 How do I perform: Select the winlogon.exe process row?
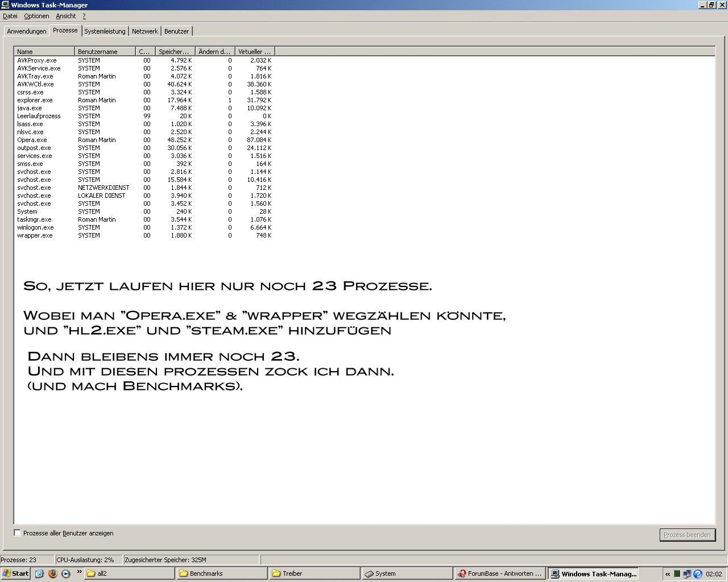(x=144, y=227)
